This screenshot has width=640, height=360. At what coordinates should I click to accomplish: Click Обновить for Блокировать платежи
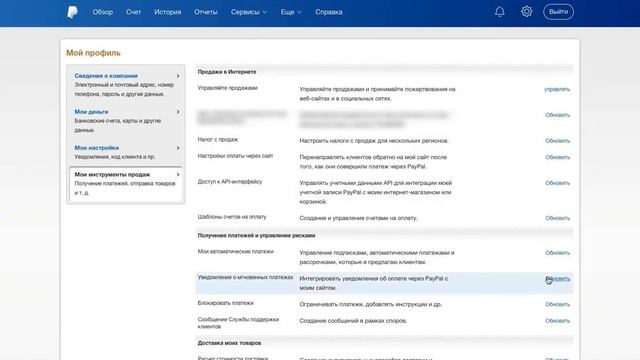[558, 304]
